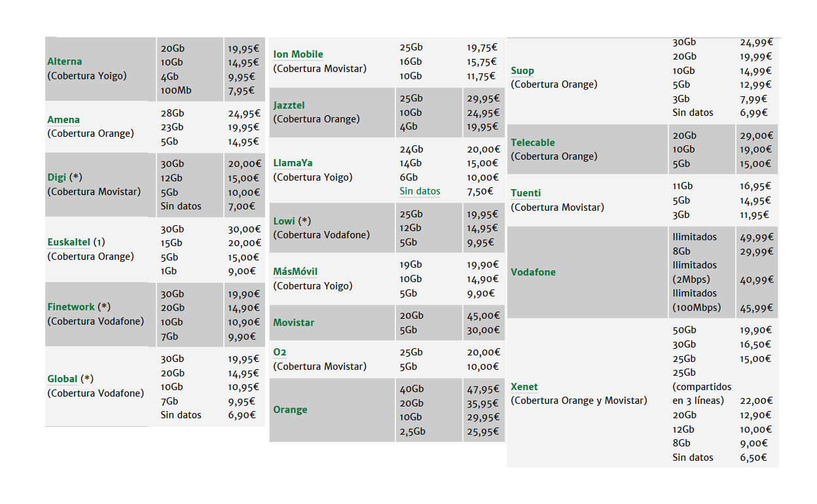This screenshot has height=504, width=817.
Task: Select the Telecable operator link
Action: pyautogui.click(x=532, y=143)
